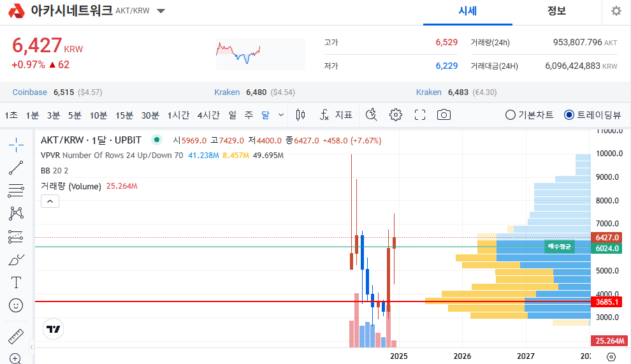631x364 pixels.
Task: Select the trend line drawing tool
Action: [x=16, y=168]
